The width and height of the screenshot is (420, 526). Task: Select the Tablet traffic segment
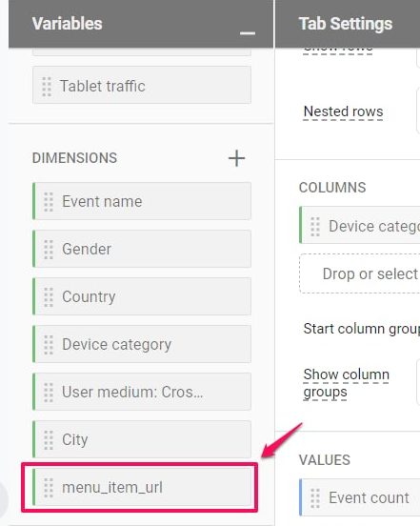[142, 85]
